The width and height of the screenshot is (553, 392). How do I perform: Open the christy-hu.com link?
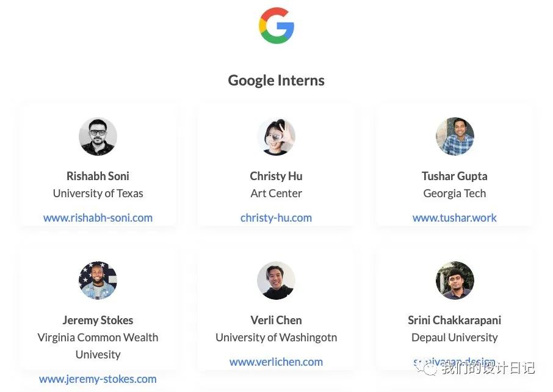(x=276, y=218)
